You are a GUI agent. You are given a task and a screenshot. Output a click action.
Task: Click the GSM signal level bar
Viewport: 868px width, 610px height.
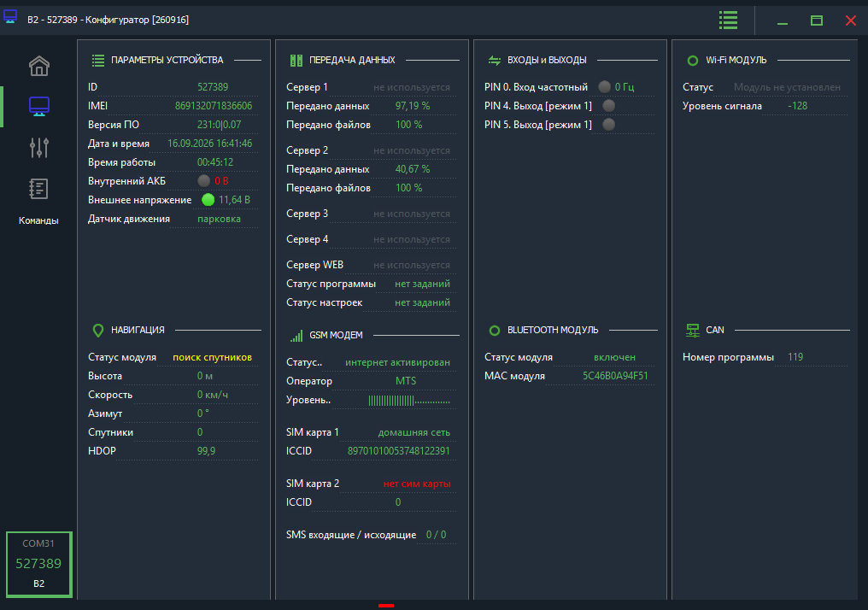pos(409,400)
